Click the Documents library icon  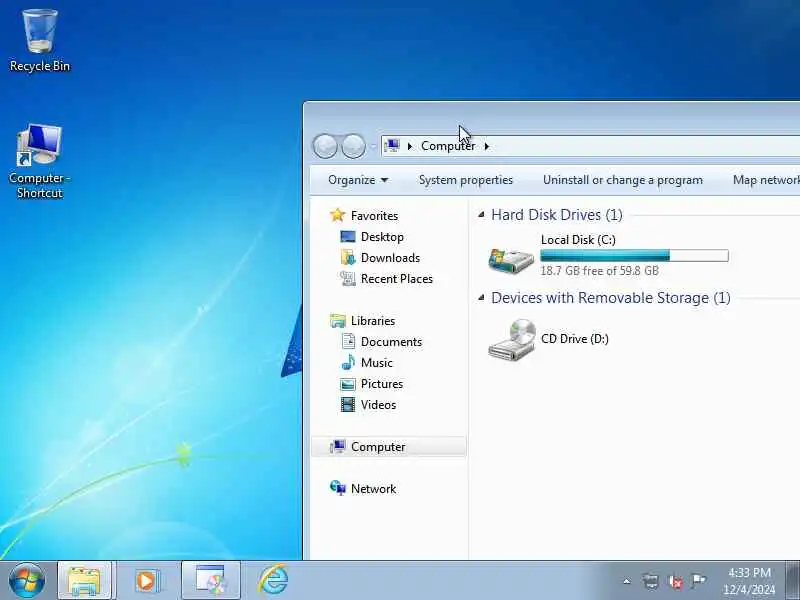348,342
